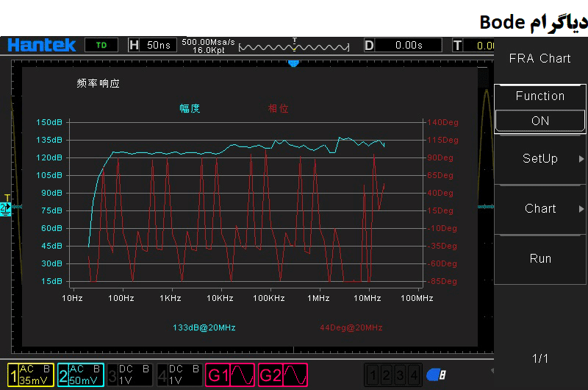The image size is (588, 390).
Task: Open the Chart submenu
Action: click(540, 208)
